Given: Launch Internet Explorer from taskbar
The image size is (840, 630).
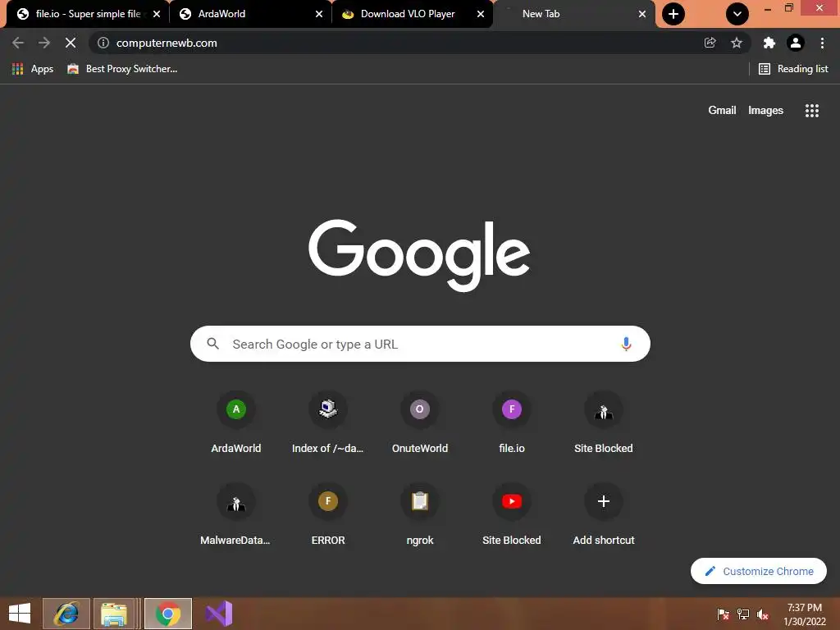Looking at the screenshot, I should coord(66,614).
